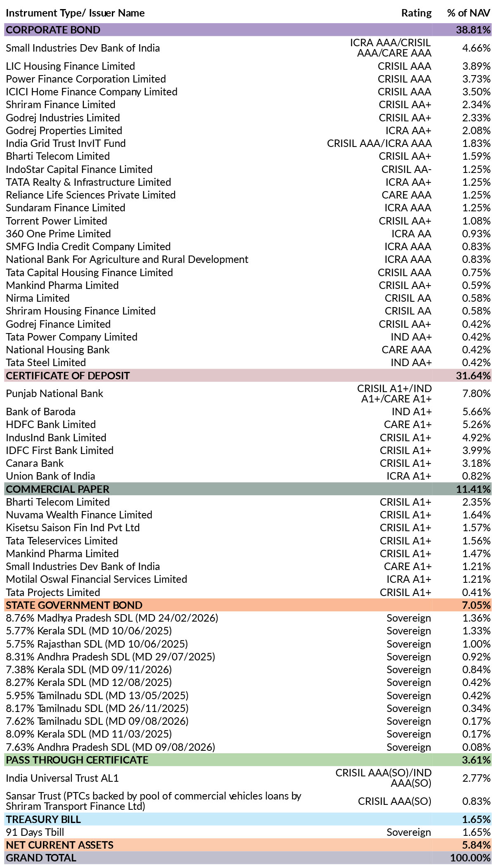Click the STATE GOVERNMENT BOND header

(248, 605)
